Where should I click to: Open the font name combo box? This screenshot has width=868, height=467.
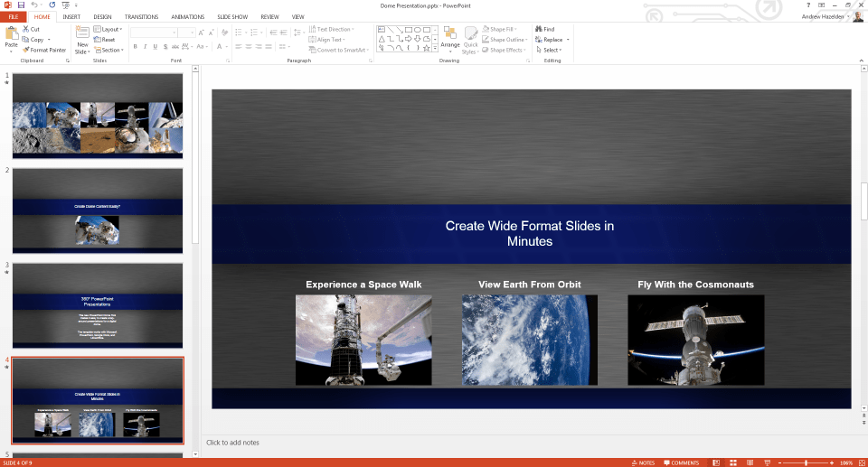[x=154, y=33]
